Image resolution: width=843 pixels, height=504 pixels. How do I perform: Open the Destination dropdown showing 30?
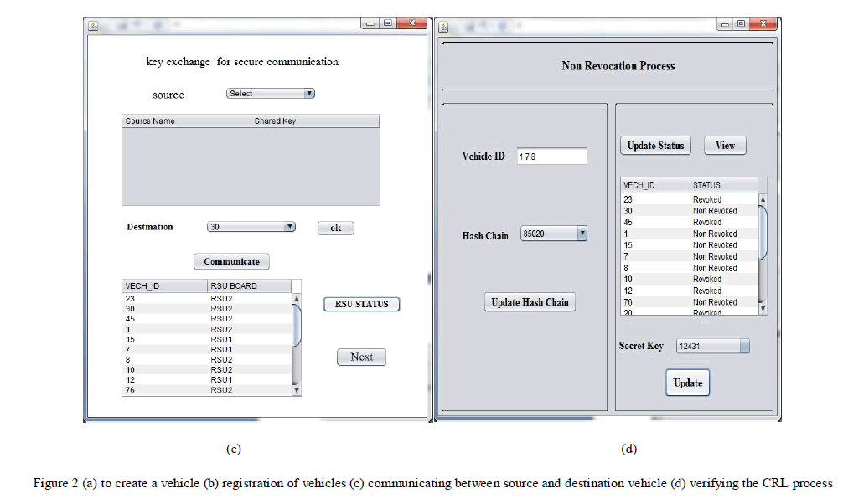pos(251,227)
